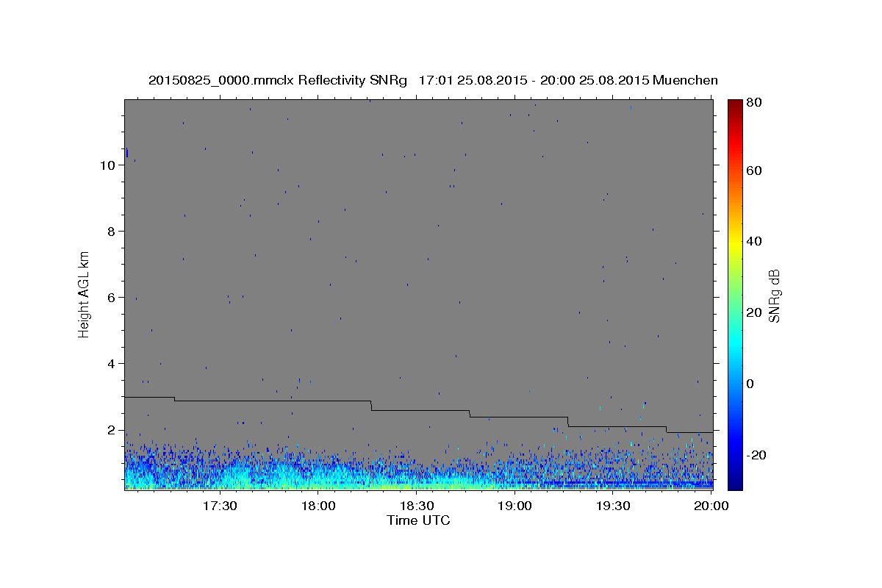Click the height tick label 2
Screen dimensions: 882x588
click(112, 430)
